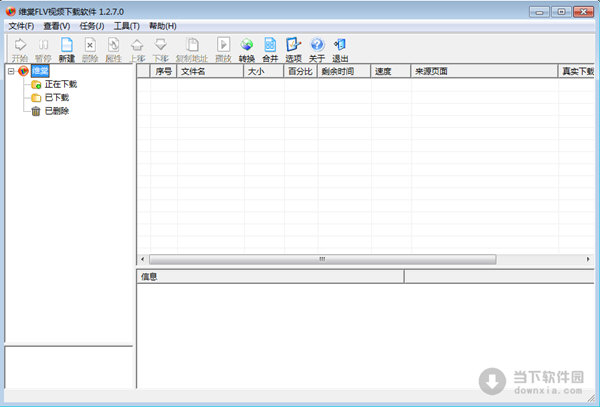The width and height of the screenshot is (600, 407).
Task: Click the 播放 (Play) toolbar icon
Action: pyautogui.click(x=223, y=49)
